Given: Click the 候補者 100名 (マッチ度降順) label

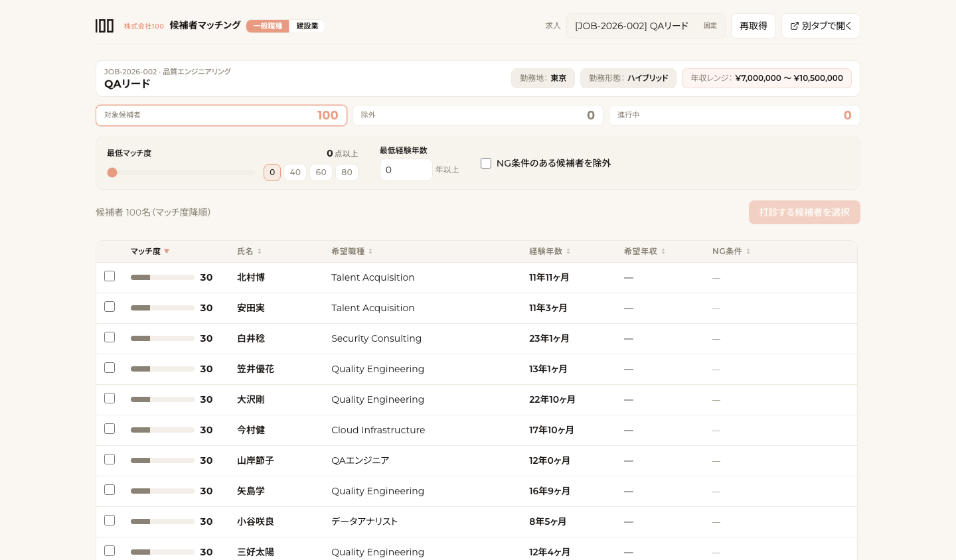Looking at the screenshot, I should pos(153,212).
